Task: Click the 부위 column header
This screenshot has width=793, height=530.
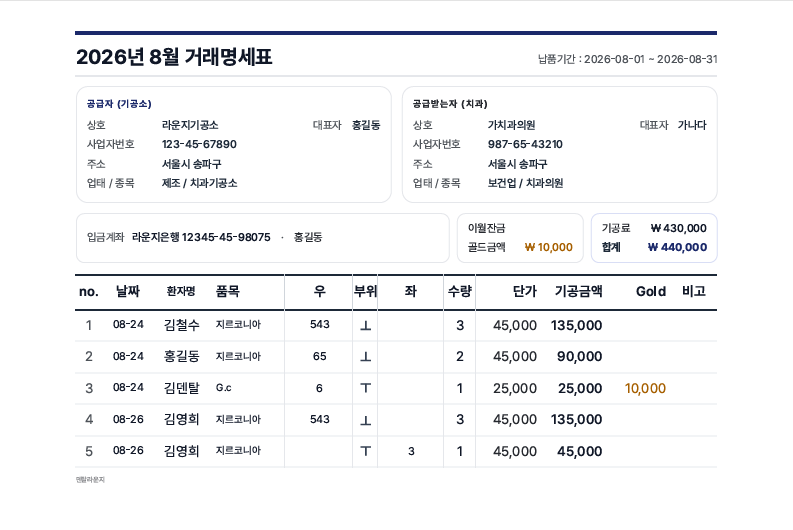Action: tap(365, 291)
